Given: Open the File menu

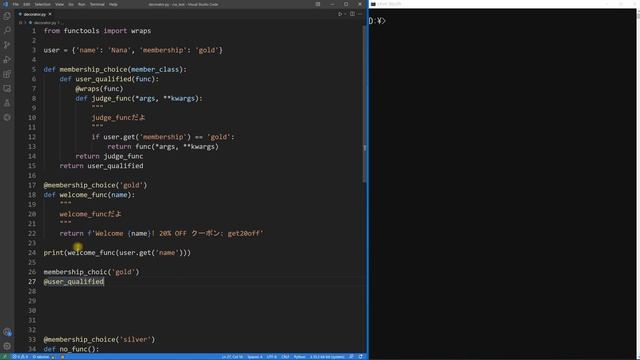Looking at the screenshot, I should 16,4.
